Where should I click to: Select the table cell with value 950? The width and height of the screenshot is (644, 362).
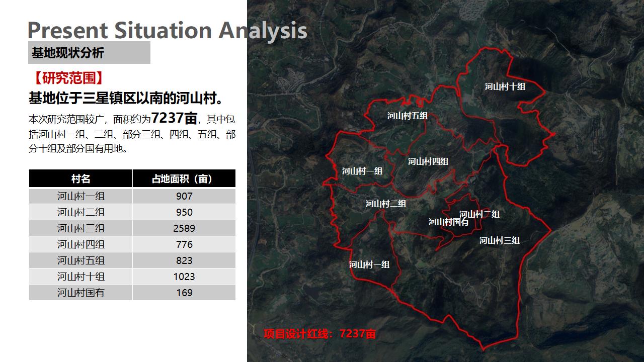pyautogui.click(x=184, y=212)
